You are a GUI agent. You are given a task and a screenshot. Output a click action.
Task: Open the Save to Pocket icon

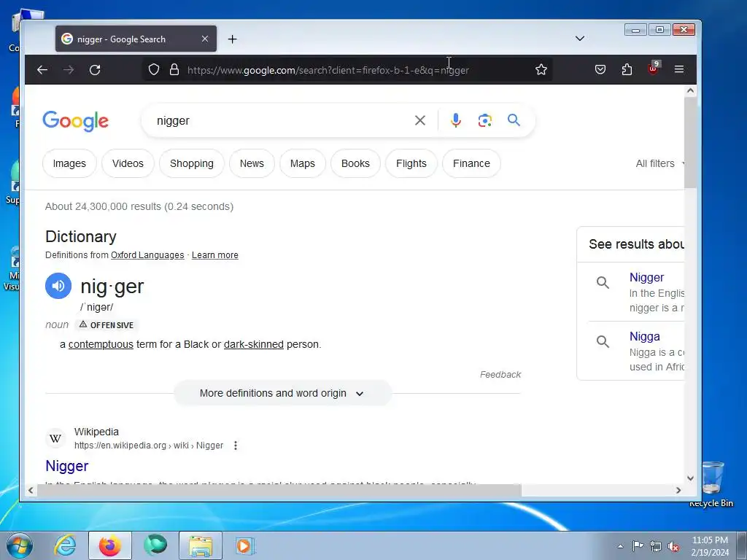click(600, 69)
